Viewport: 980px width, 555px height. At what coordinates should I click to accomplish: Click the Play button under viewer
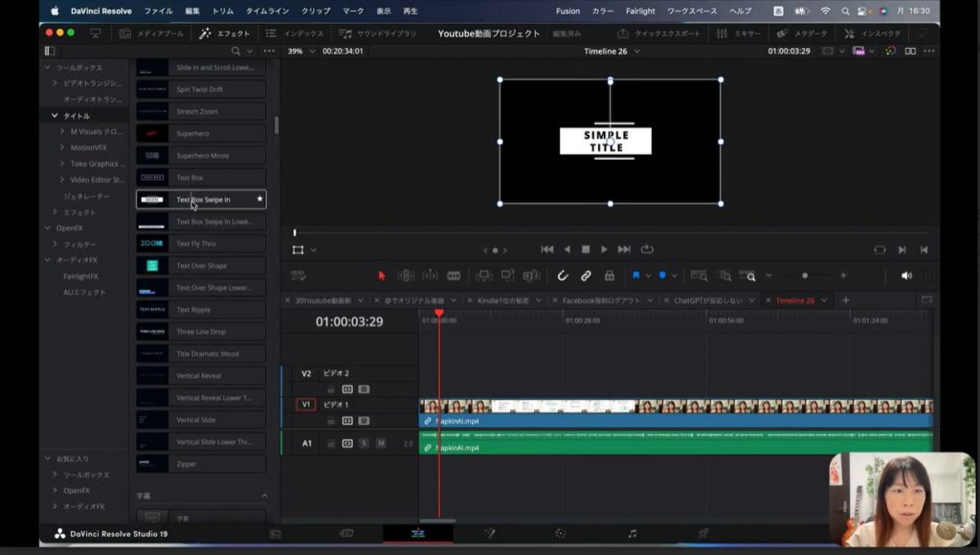coord(604,250)
